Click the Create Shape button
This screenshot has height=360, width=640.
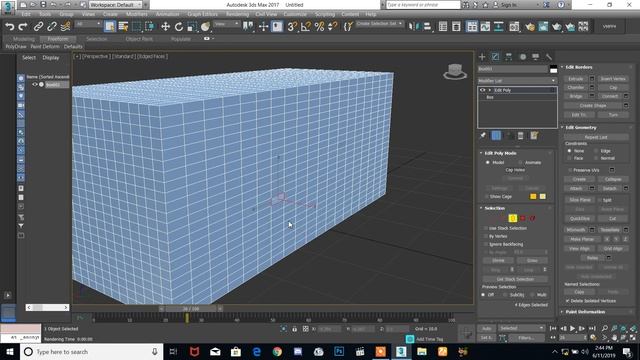(593, 106)
